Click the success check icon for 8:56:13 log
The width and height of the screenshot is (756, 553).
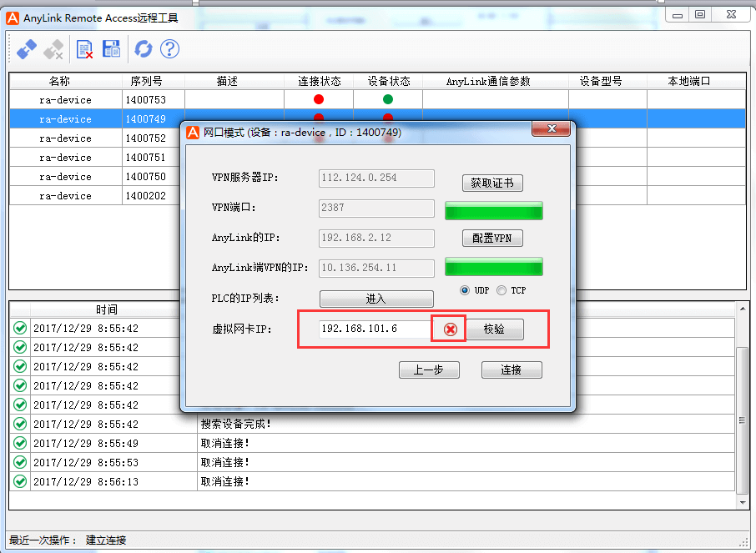(x=20, y=481)
